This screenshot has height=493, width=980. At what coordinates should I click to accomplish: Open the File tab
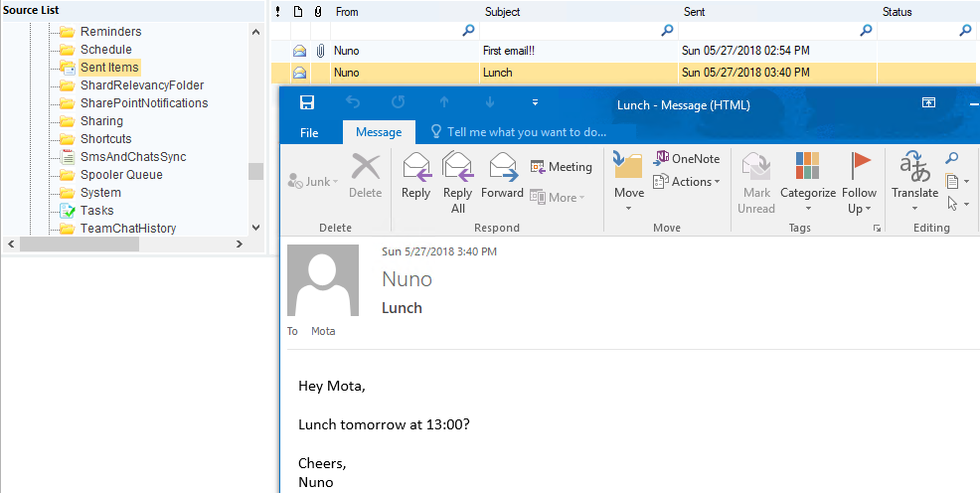click(309, 132)
